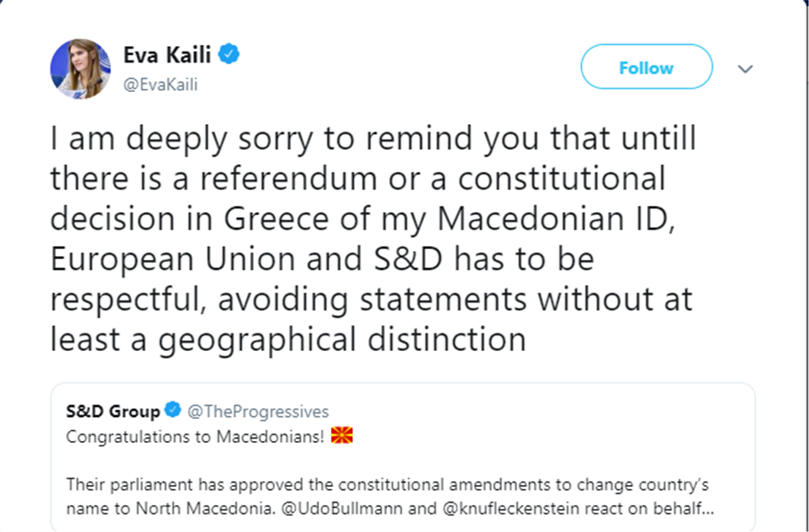Click the "Congratulations to Macedonians!" text
The image size is (809, 532).
coord(195,436)
